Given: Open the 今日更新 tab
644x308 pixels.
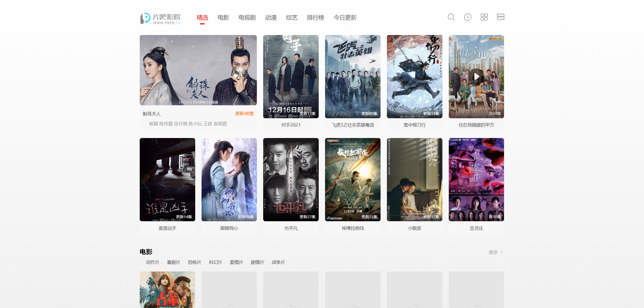Looking at the screenshot, I should (x=345, y=18).
